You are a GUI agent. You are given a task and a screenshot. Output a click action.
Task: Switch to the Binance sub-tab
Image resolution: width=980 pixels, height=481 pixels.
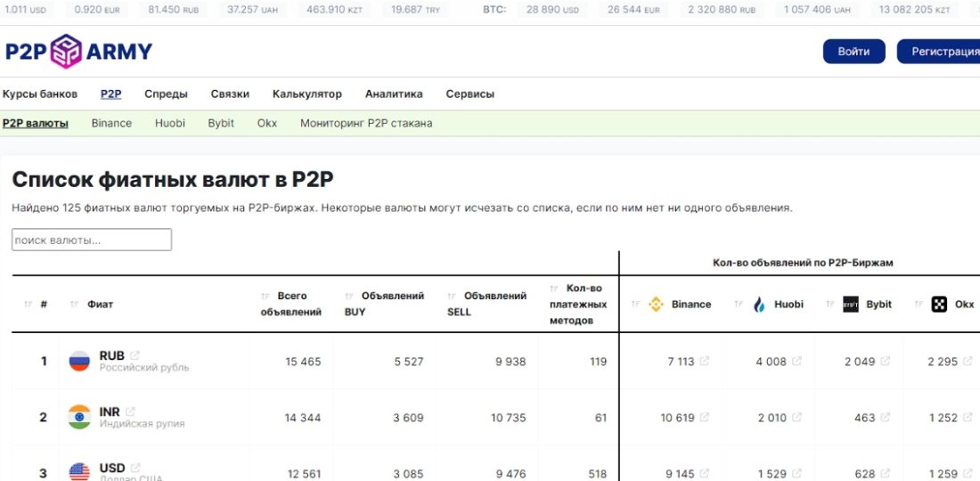tap(111, 123)
